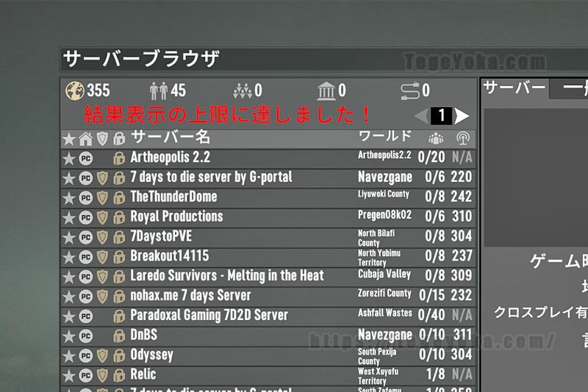Go to the previous results page arrow
Screen dimensions: 588x392
tap(422, 116)
